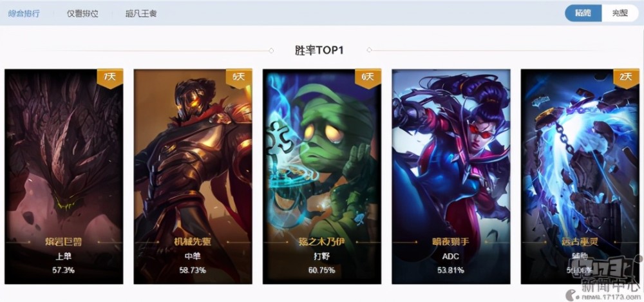644x302 pixels.
Task: Click the 胜率TOP1 section heading
Action: click(319, 50)
